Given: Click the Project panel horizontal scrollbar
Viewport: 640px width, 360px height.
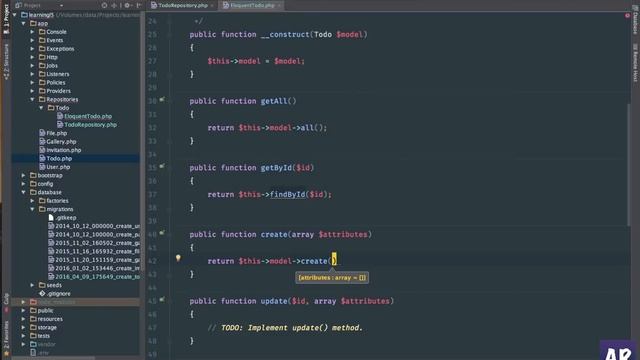Looking at the screenshot, I should [x=53, y=358].
